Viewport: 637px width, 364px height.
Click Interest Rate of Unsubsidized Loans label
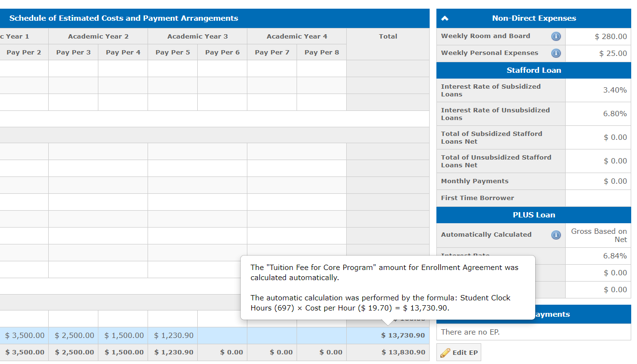pos(495,114)
